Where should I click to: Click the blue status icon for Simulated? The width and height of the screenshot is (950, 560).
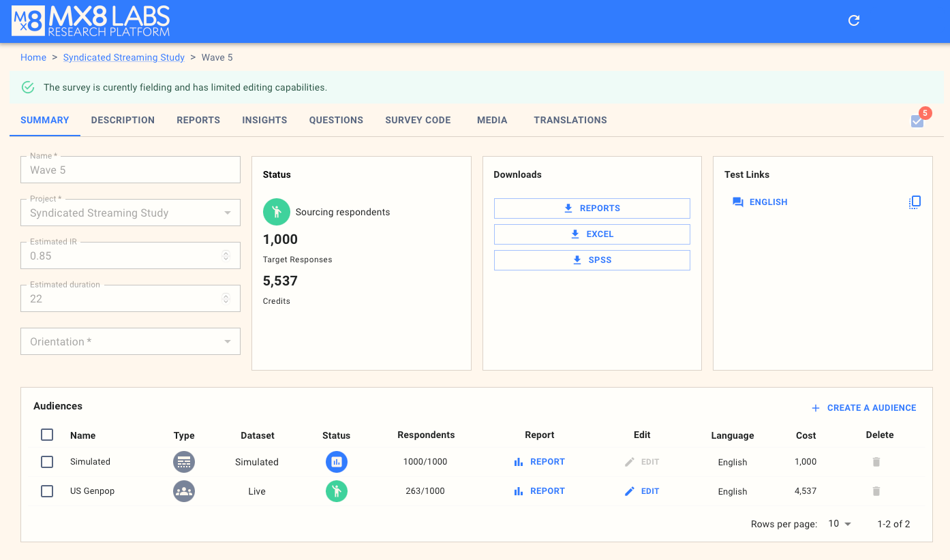[x=336, y=462]
